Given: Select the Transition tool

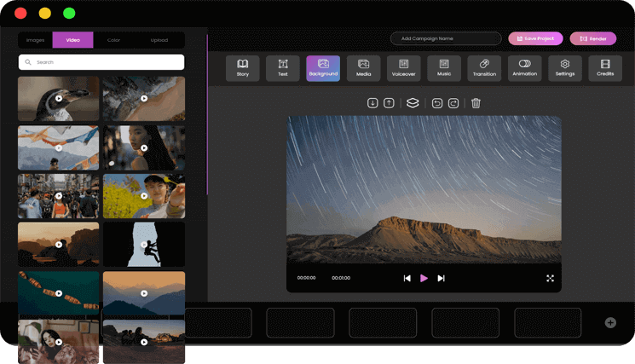Looking at the screenshot, I should pos(484,68).
